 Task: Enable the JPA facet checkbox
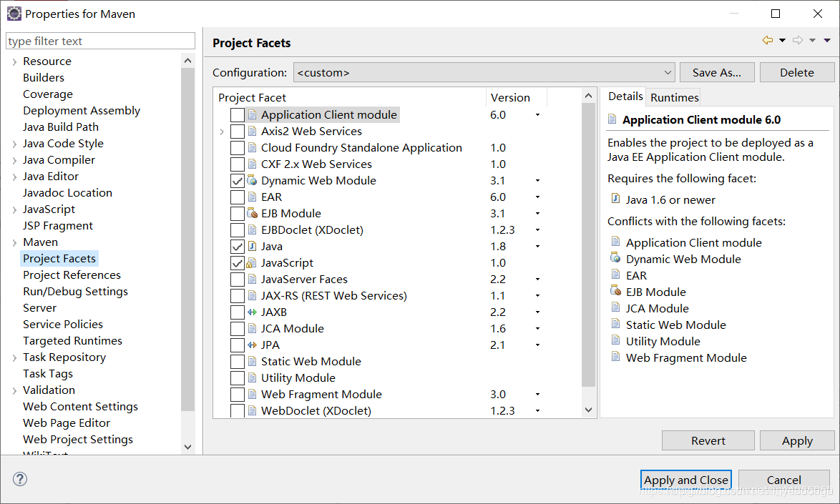click(x=238, y=345)
